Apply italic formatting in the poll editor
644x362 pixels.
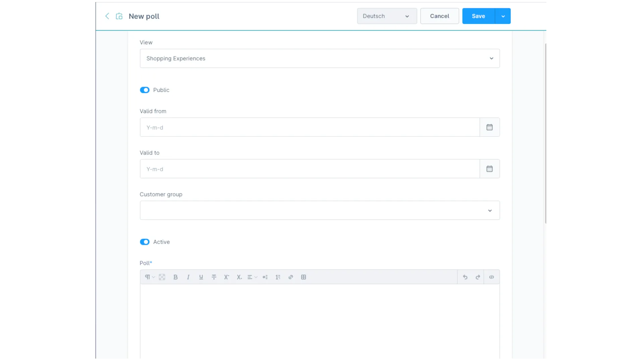point(188,277)
